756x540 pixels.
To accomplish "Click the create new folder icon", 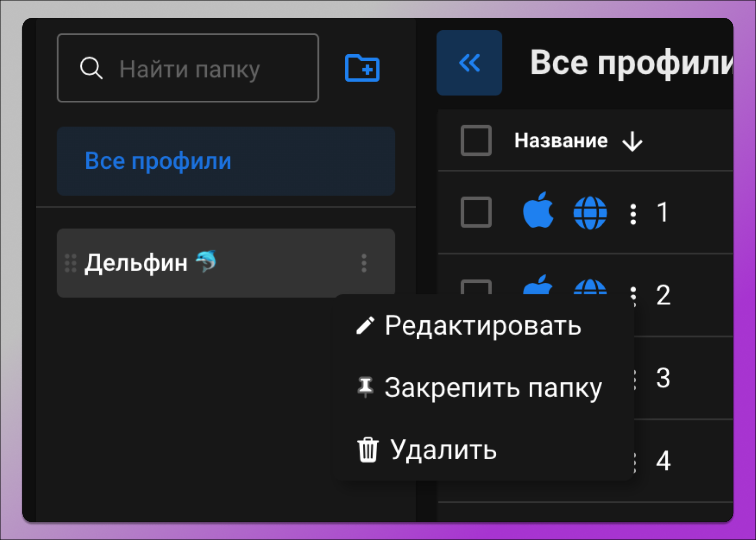I will [362, 68].
